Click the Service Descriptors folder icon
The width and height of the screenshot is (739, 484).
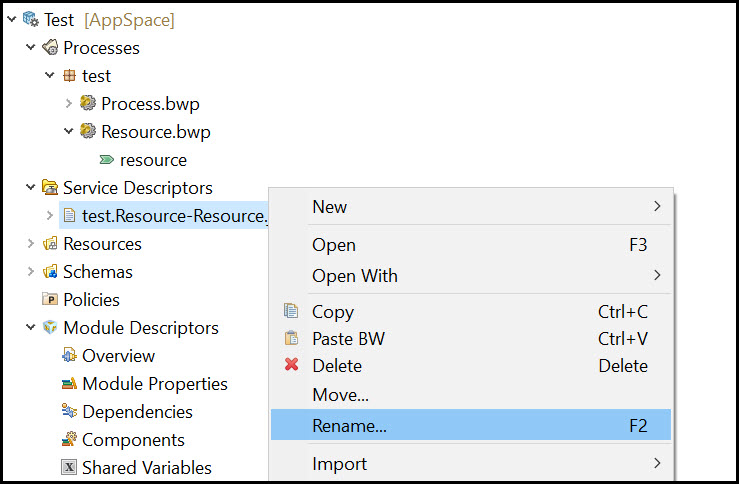tap(50, 188)
